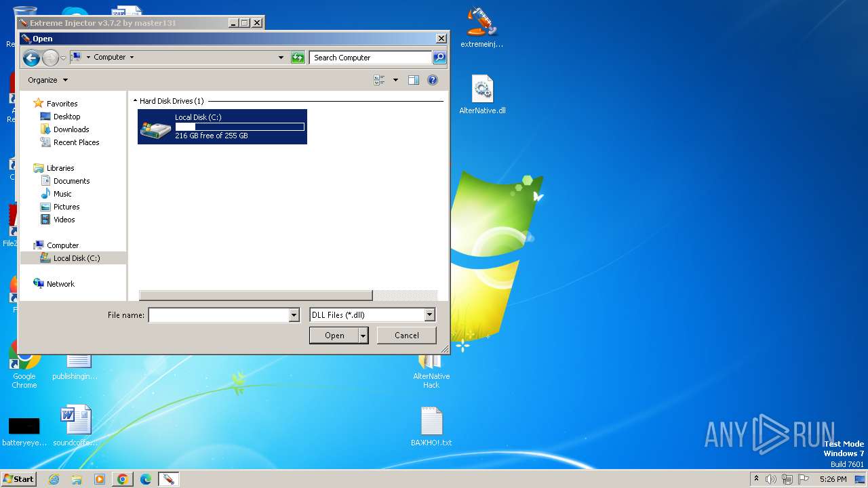Select Desktop in Favorites

(66, 117)
